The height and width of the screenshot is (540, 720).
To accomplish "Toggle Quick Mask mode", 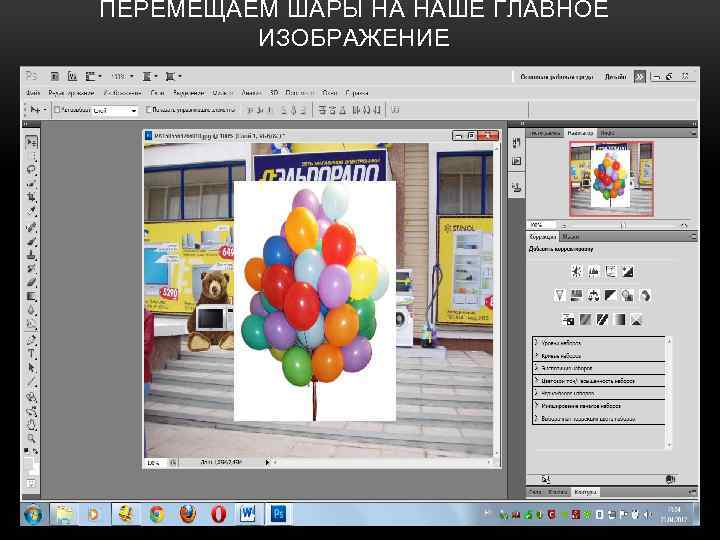I will pos(31,483).
